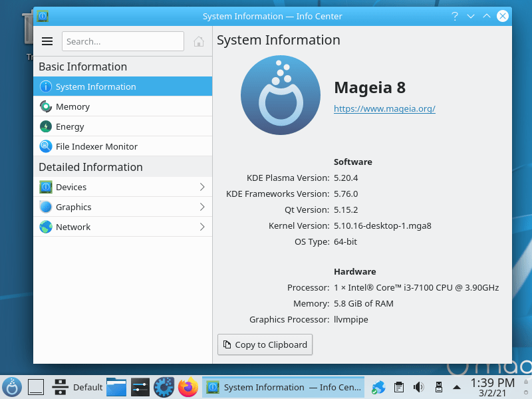This screenshot has width=532, height=399.
Task: Open the Graphics category
Action: 123,207
